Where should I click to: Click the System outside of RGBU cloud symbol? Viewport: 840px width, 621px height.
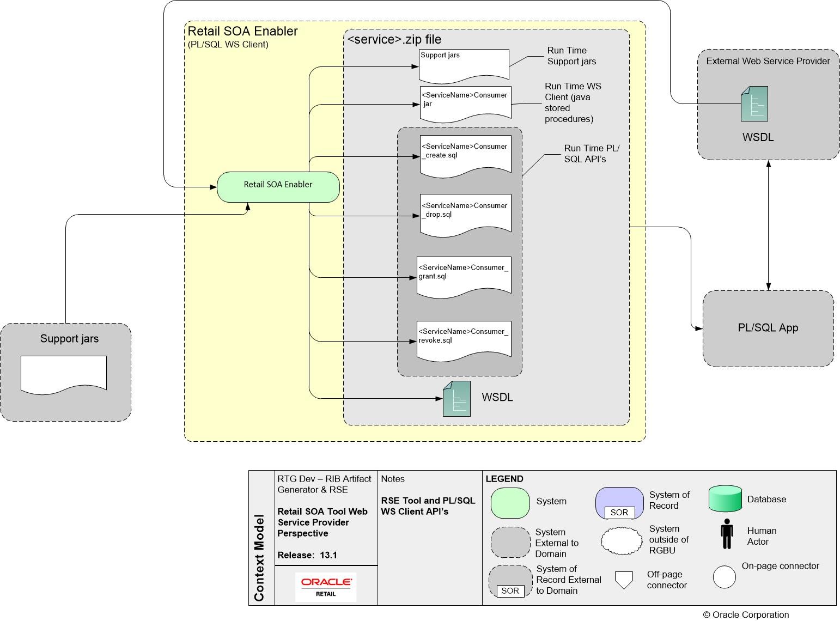pyautogui.click(x=622, y=541)
